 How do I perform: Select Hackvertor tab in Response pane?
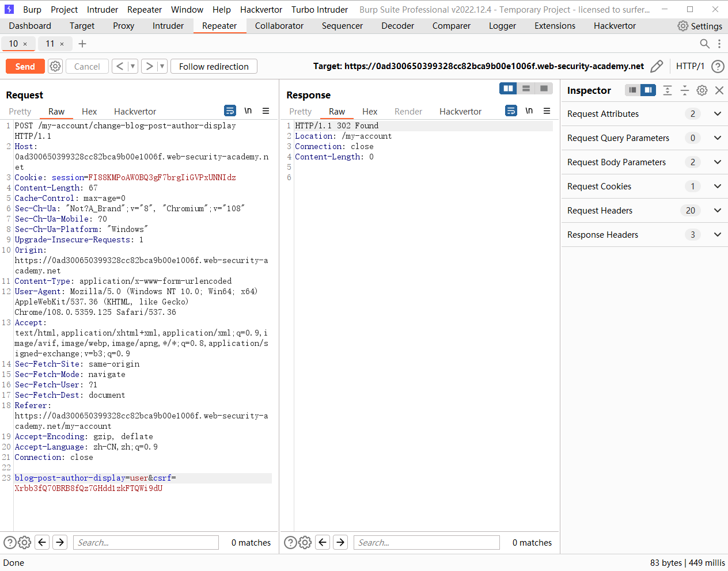(x=460, y=112)
